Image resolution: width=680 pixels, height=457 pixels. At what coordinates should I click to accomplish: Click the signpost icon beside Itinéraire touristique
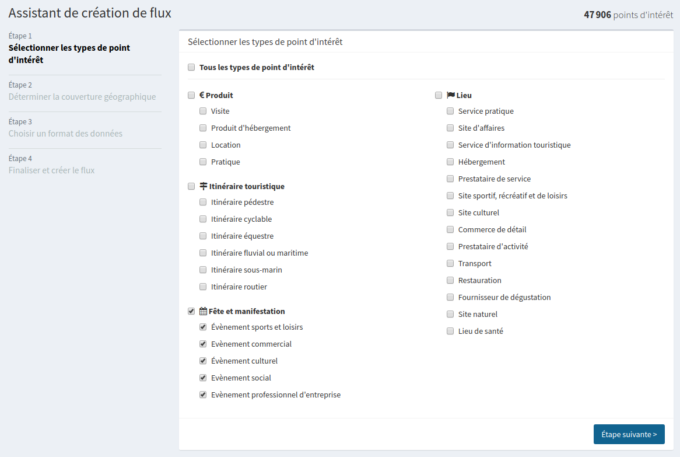click(x=203, y=186)
